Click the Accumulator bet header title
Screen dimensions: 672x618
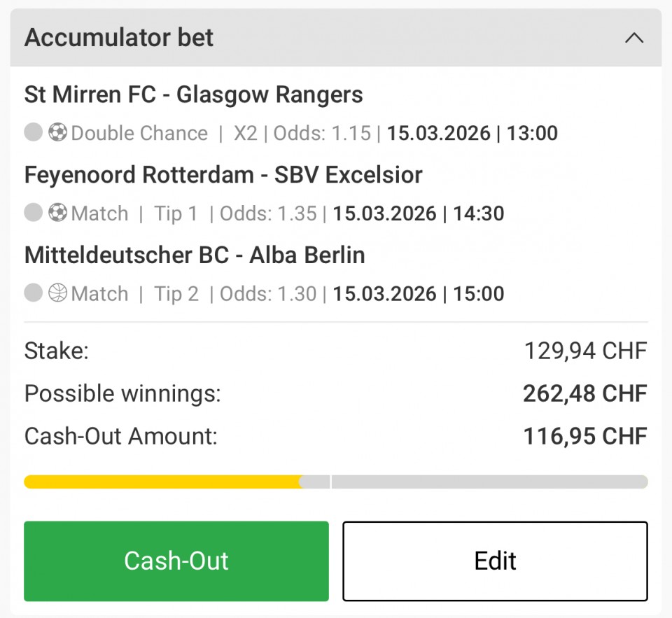point(119,38)
